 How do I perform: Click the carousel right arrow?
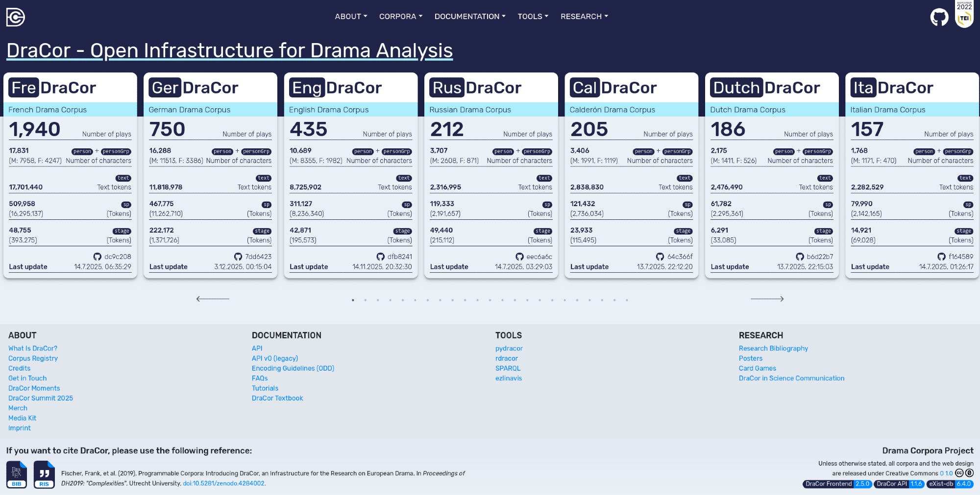tap(767, 299)
